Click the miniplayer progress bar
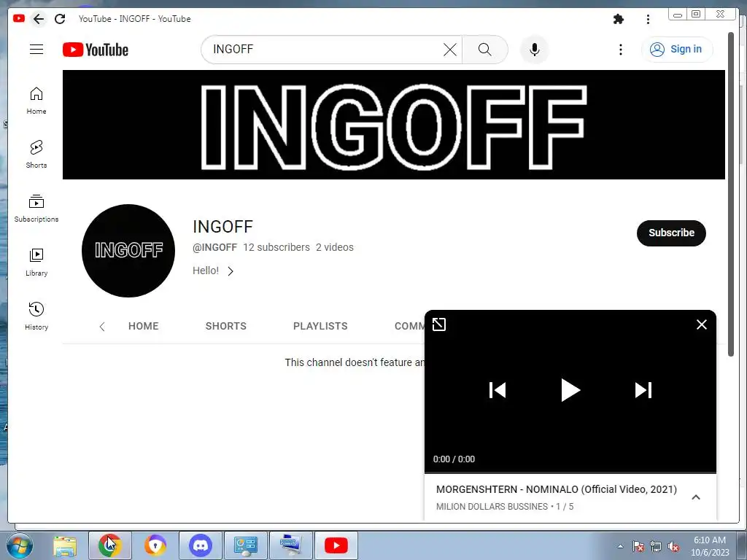Screen dimensions: 747x560 pos(570,472)
